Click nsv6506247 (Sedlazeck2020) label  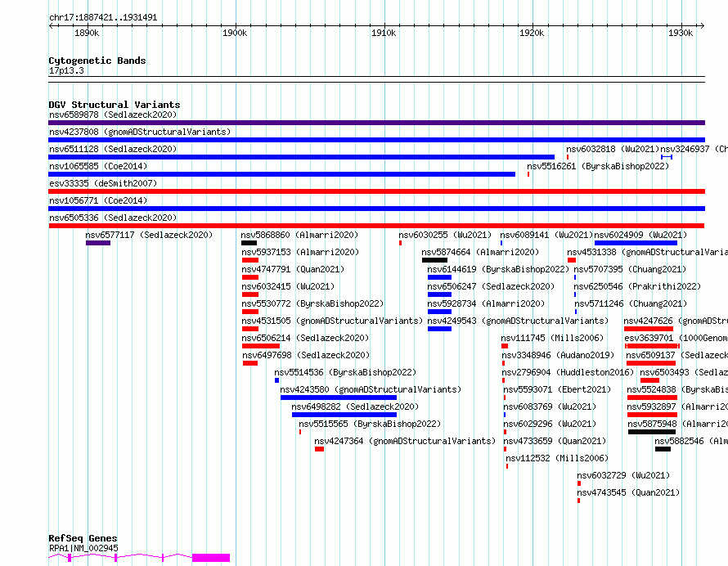point(491,286)
